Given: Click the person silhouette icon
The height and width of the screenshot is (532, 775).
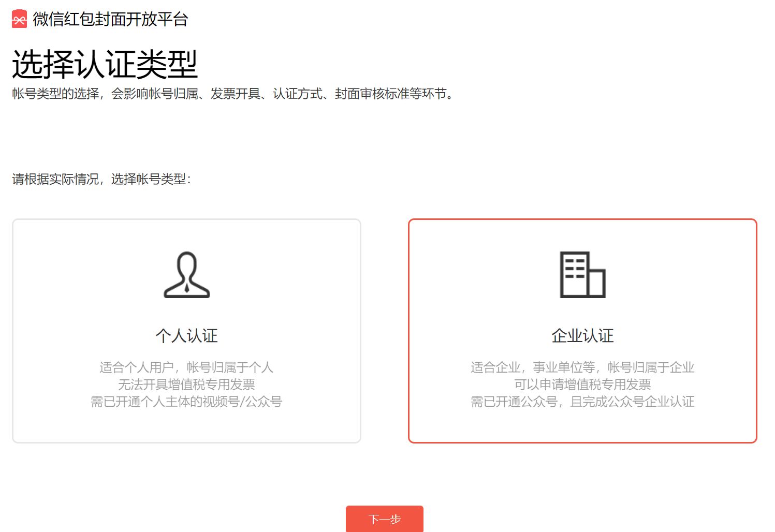Looking at the screenshot, I should pos(186,274).
